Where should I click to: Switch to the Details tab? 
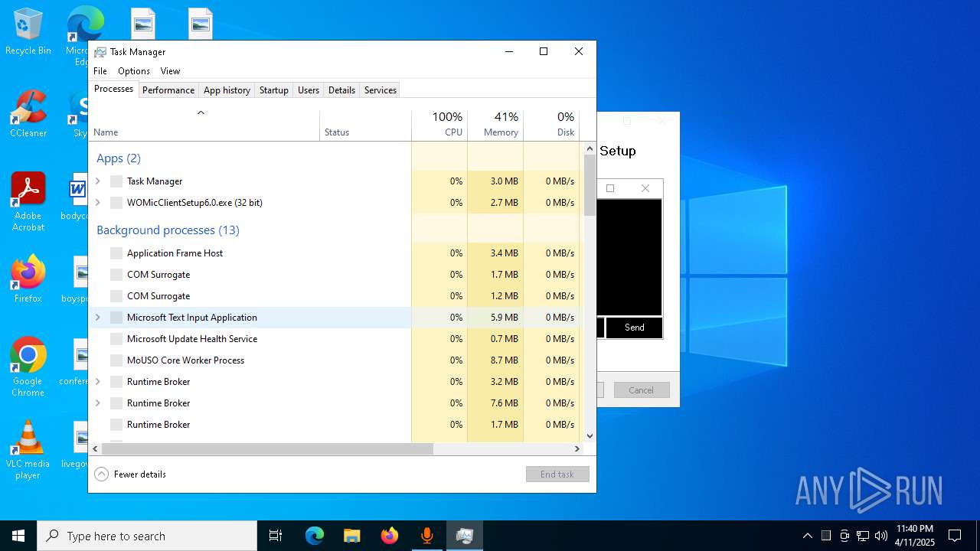(341, 90)
